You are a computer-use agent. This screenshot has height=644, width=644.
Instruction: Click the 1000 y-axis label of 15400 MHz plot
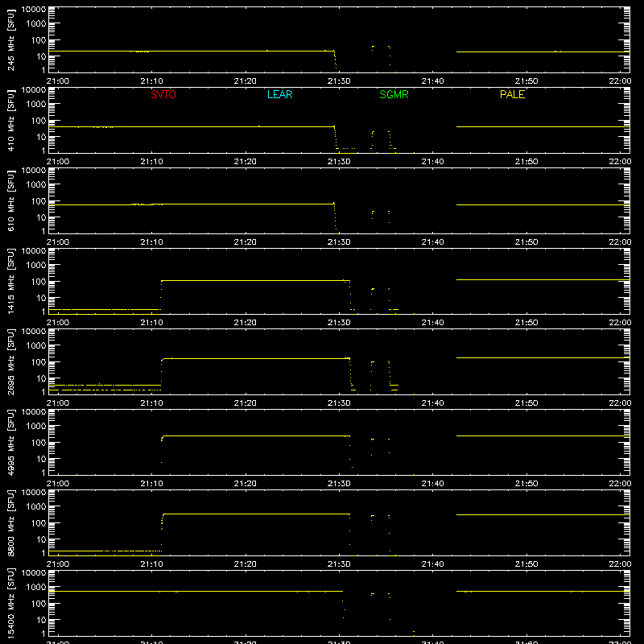36,588
